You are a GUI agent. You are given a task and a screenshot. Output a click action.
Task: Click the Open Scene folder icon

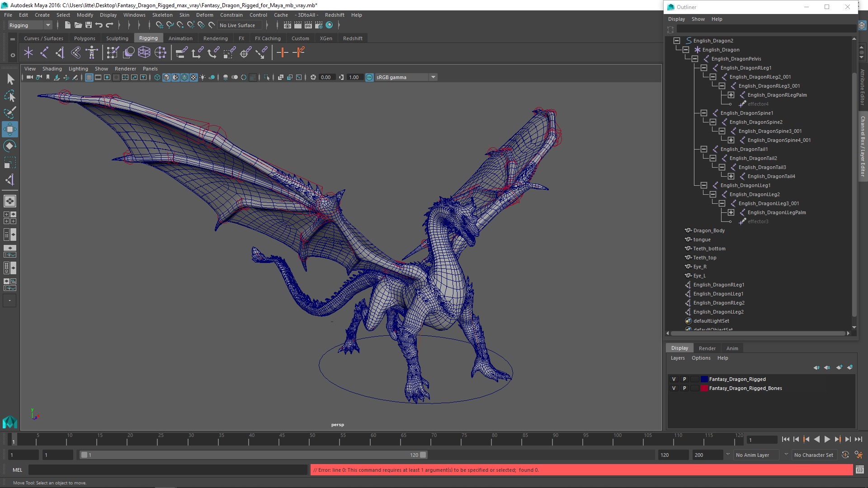[78, 25]
